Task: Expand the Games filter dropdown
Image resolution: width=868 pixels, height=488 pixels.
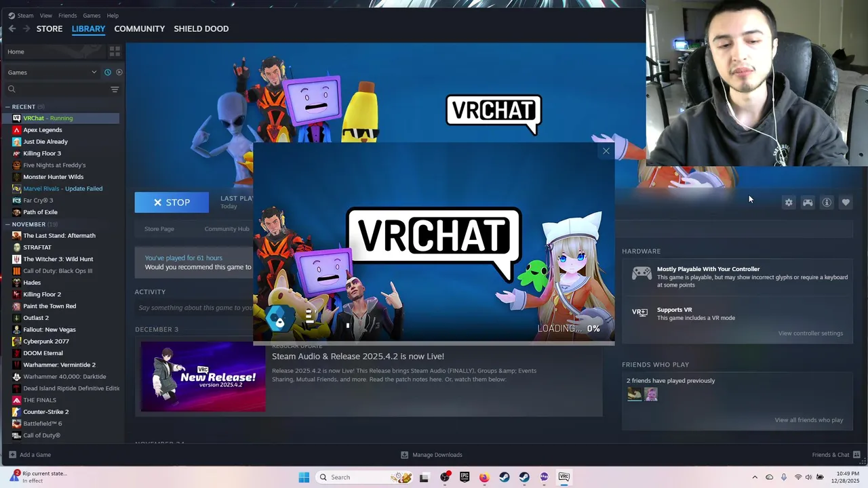Action: pos(52,72)
